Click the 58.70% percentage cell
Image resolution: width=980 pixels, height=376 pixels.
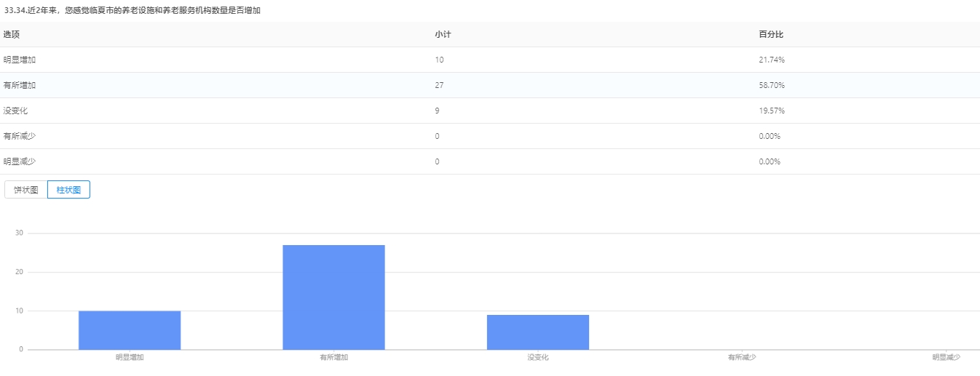point(771,85)
